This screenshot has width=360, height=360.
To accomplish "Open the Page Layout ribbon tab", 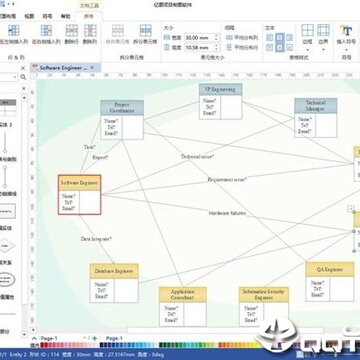I will (x=8, y=16).
